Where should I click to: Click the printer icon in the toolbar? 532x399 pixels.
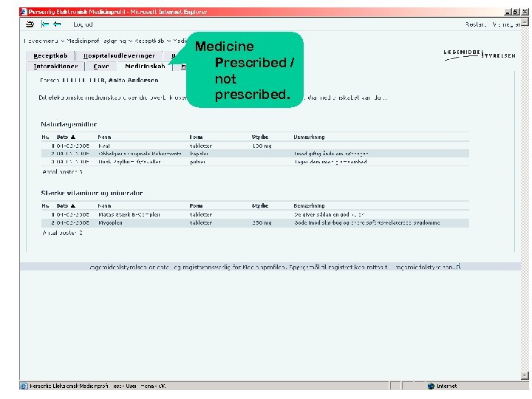(x=30, y=24)
